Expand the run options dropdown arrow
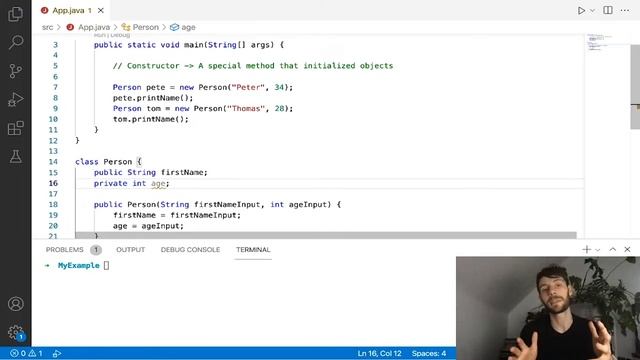 (592, 11)
